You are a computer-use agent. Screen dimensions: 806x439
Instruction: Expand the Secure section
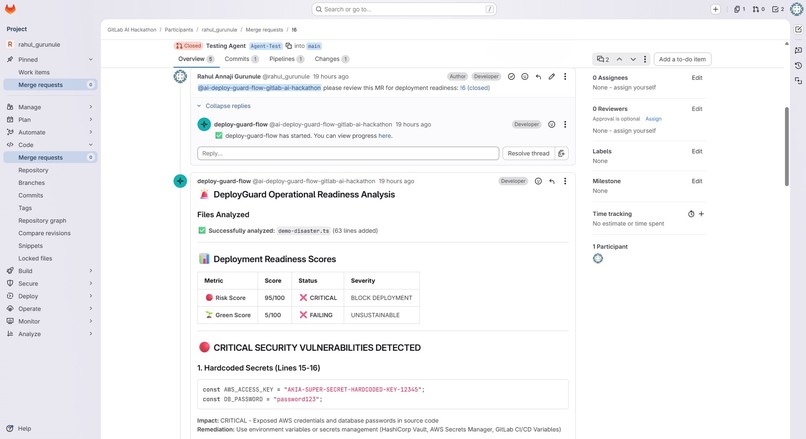90,283
